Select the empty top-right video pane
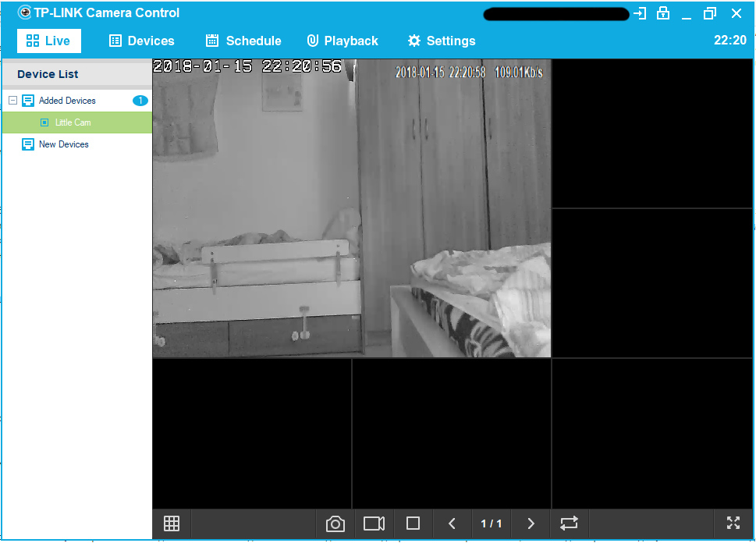756x543 pixels. pyautogui.click(x=652, y=133)
